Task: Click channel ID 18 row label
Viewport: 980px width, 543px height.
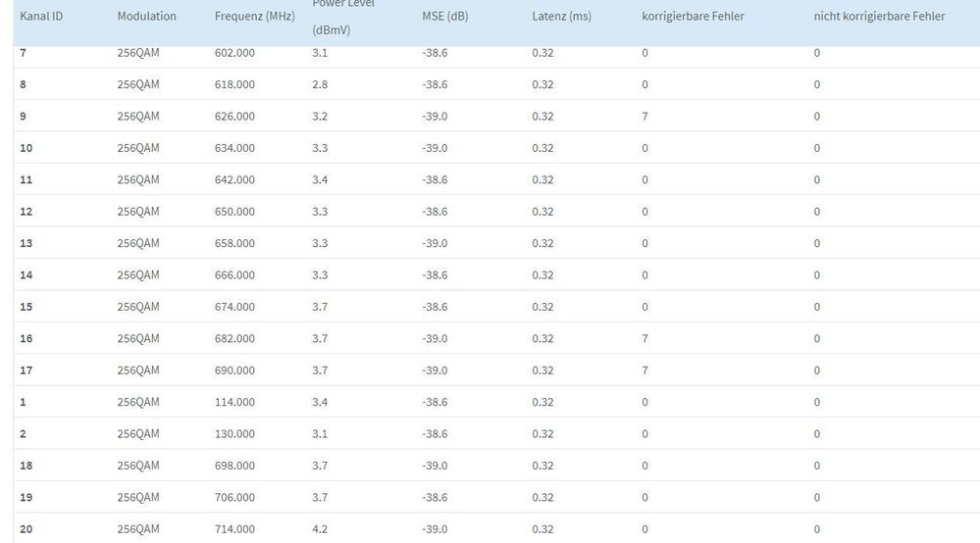Action: click(26, 466)
